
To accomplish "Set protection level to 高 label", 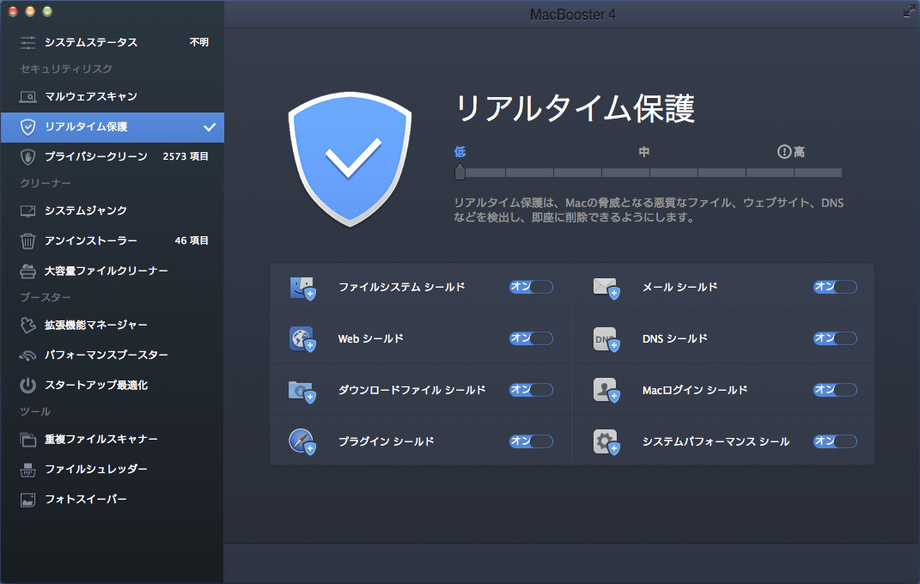I will 799,152.
